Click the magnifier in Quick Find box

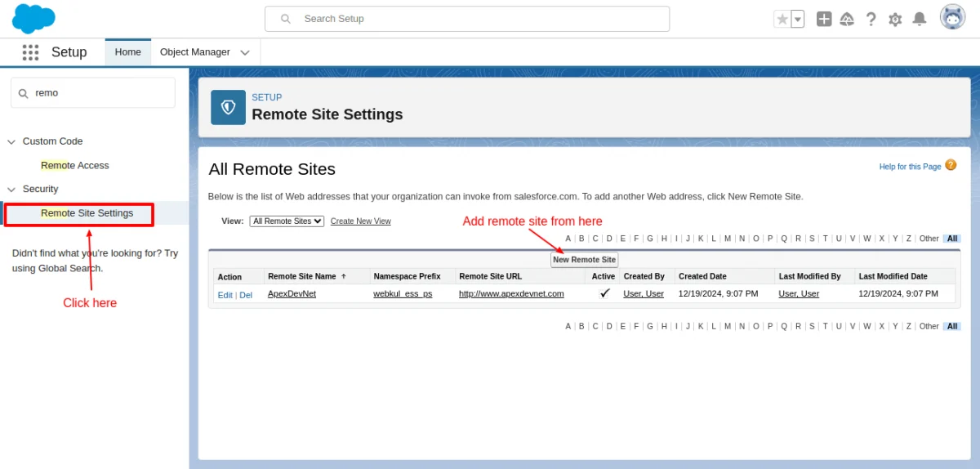tap(23, 93)
